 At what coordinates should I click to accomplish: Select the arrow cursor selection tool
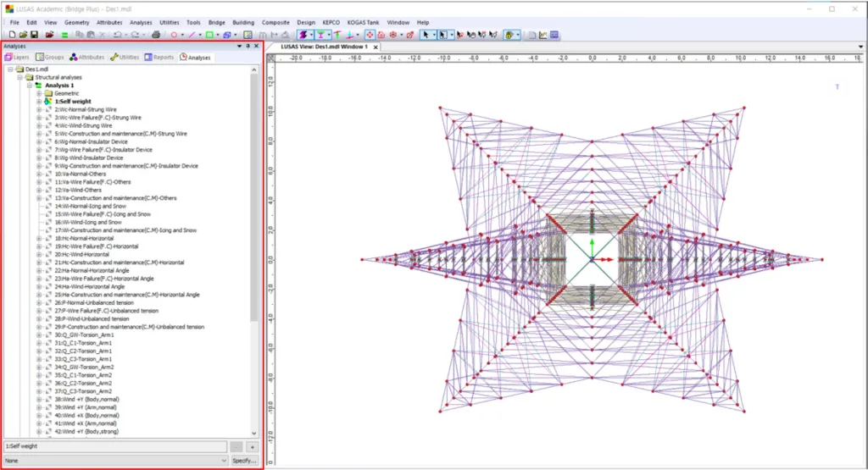pos(425,35)
